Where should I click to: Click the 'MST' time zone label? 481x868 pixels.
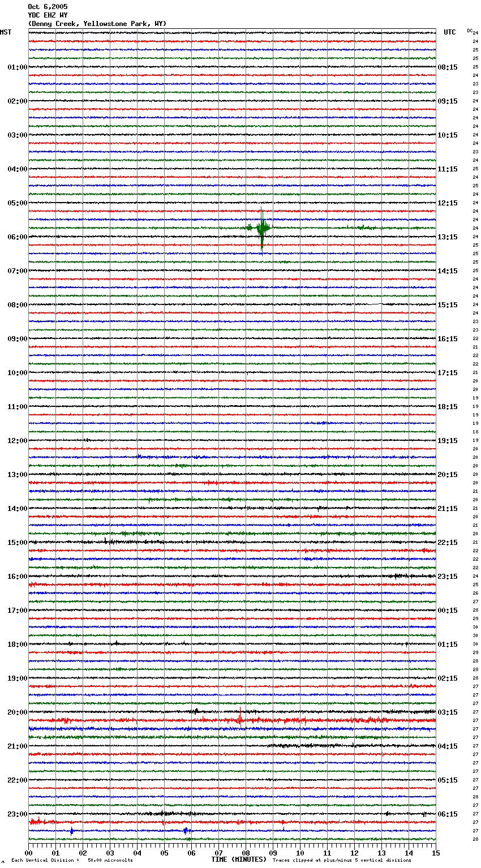[6, 32]
